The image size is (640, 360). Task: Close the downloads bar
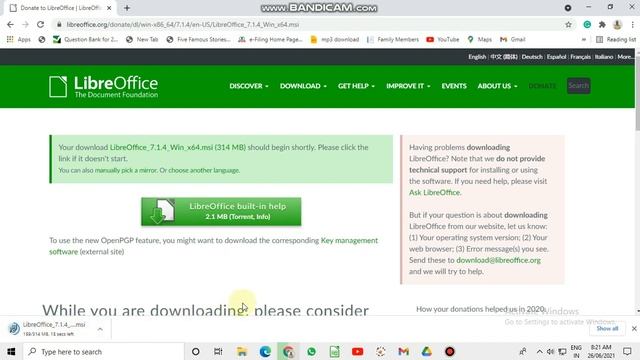pos(634,329)
